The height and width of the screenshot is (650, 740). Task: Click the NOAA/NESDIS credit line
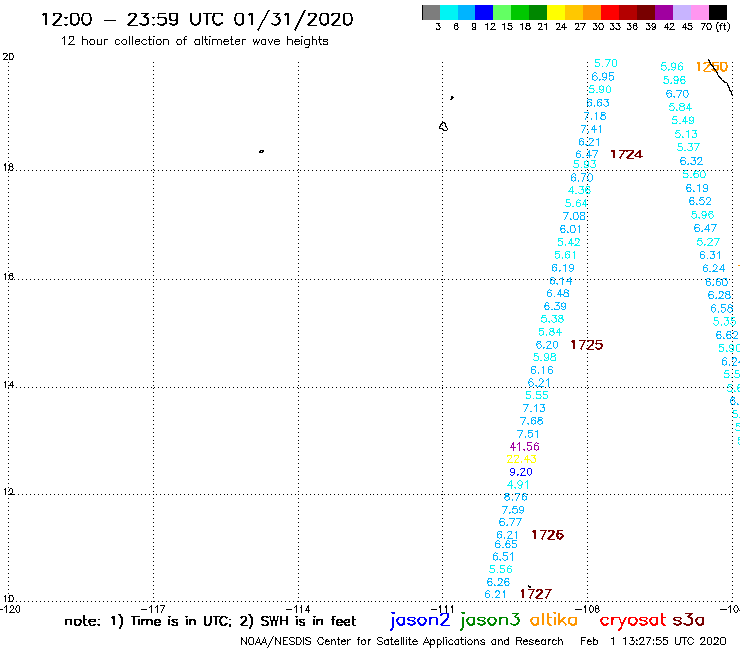(x=402, y=642)
